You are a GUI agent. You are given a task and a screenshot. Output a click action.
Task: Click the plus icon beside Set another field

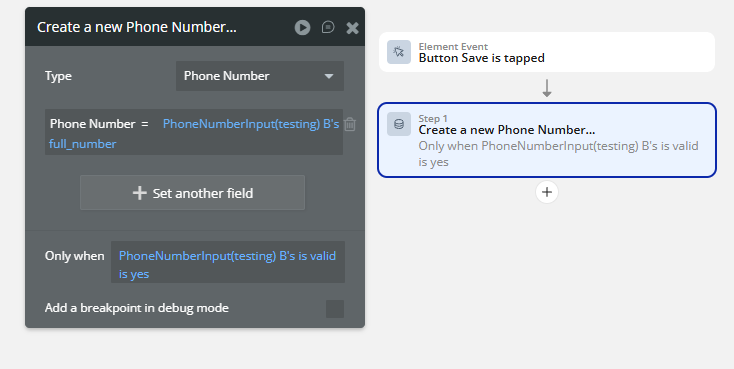click(139, 193)
